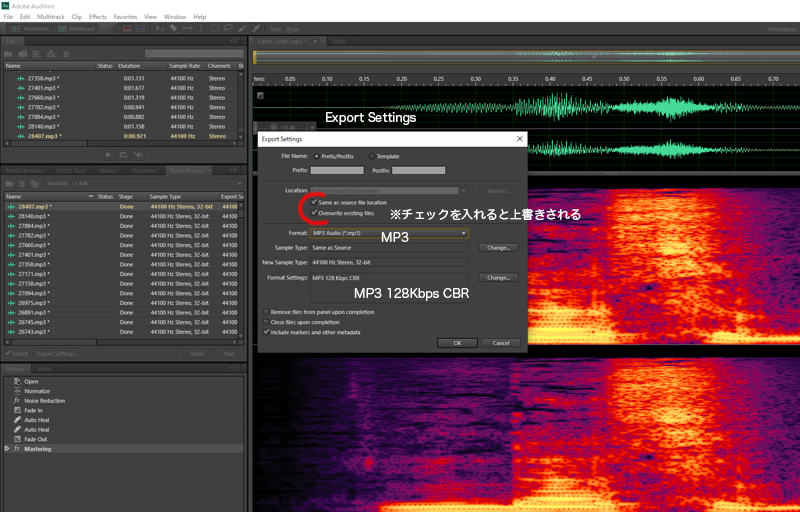Select Prefix/Postfix radio button
The image size is (800, 512).
click(317, 157)
